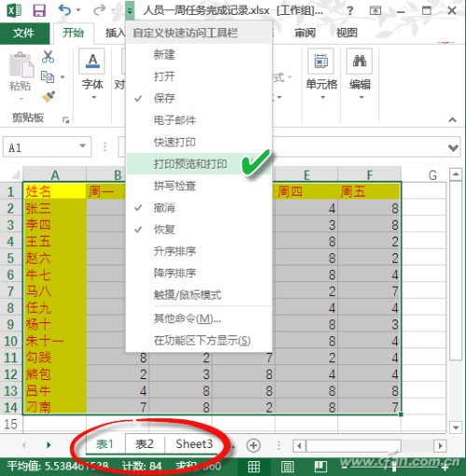Switch to Normal view in status bar

pyautogui.click(x=254, y=467)
